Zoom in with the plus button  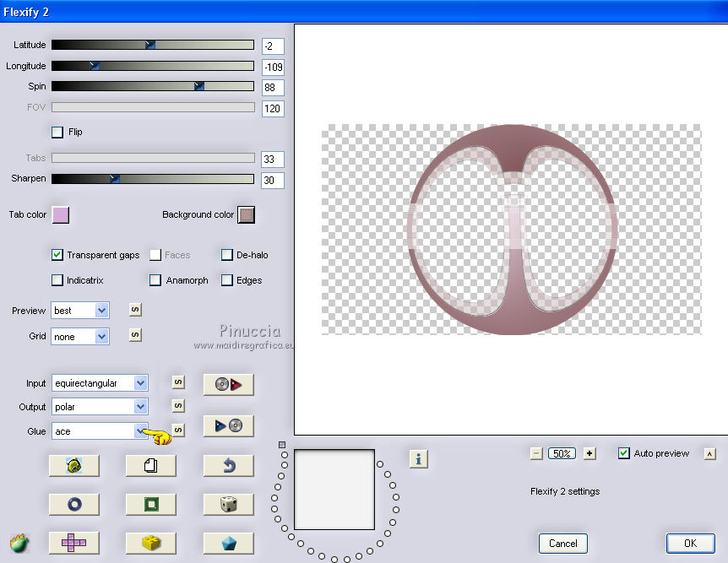[x=589, y=453]
